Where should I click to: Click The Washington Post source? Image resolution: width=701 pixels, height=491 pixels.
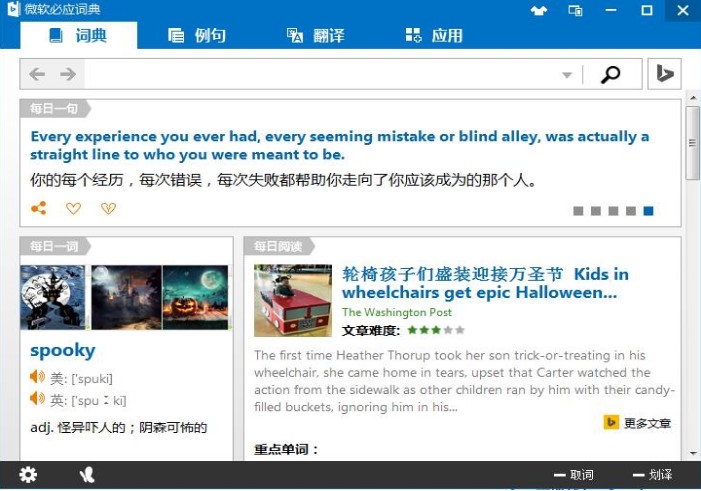[x=397, y=312]
